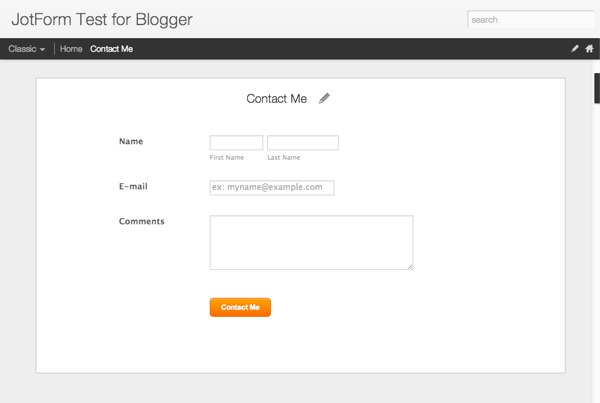Viewport: 600px width, 403px height.
Task: Click into the First Name field
Action: (x=236, y=143)
